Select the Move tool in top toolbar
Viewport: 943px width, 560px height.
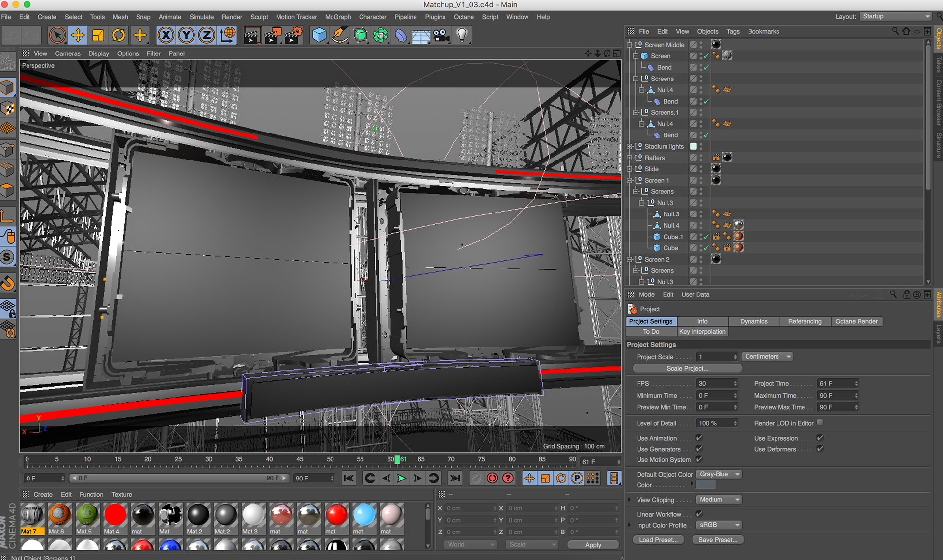pyautogui.click(x=78, y=35)
